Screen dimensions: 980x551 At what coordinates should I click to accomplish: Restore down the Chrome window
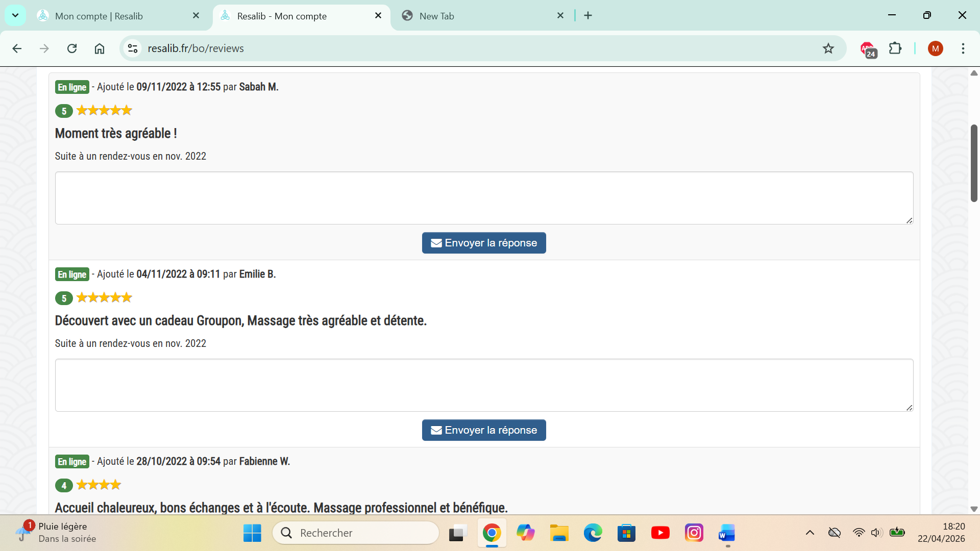pyautogui.click(x=927, y=15)
